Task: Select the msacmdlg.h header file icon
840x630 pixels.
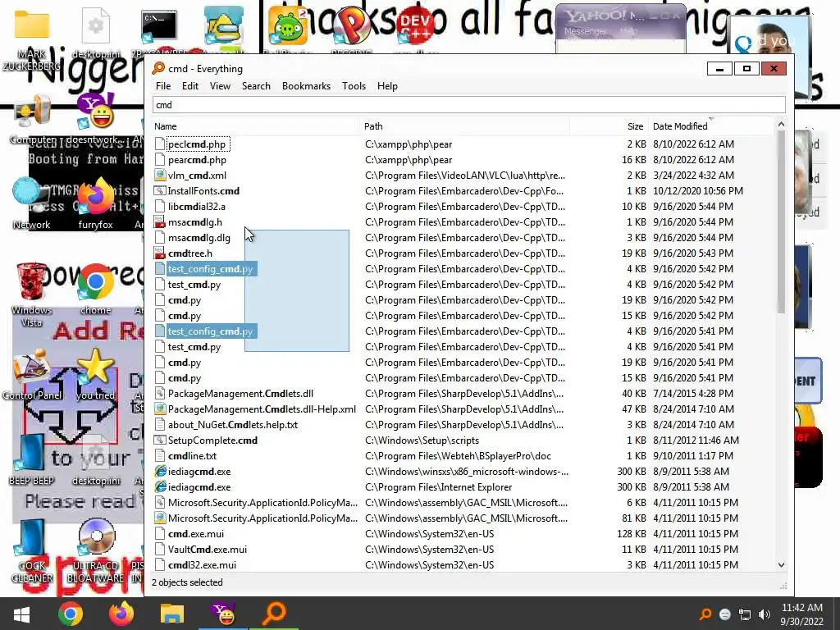Action: click(160, 221)
